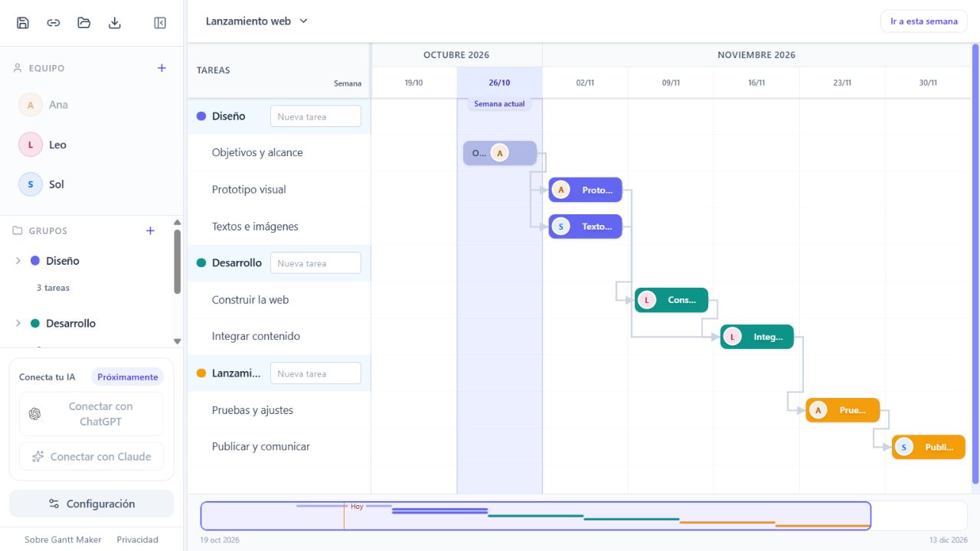
Task: Click the Desarrollo group teal color dot
Action: pyautogui.click(x=201, y=263)
